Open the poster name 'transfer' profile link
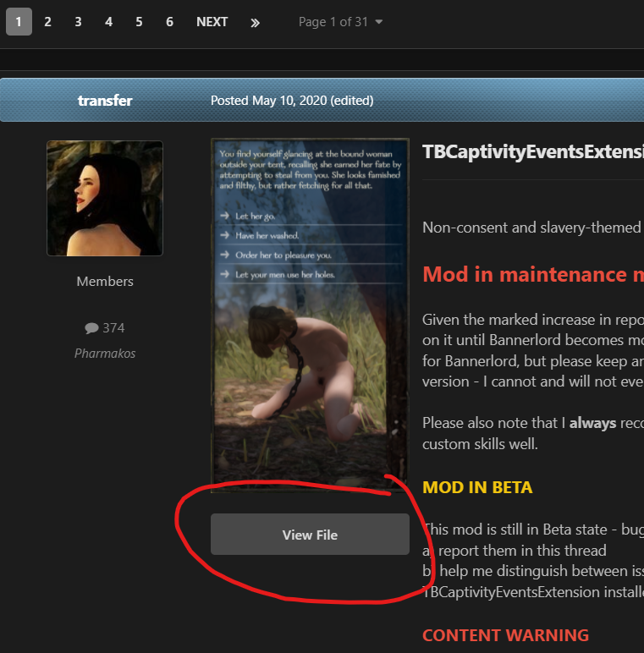 pyautogui.click(x=105, y=101)
